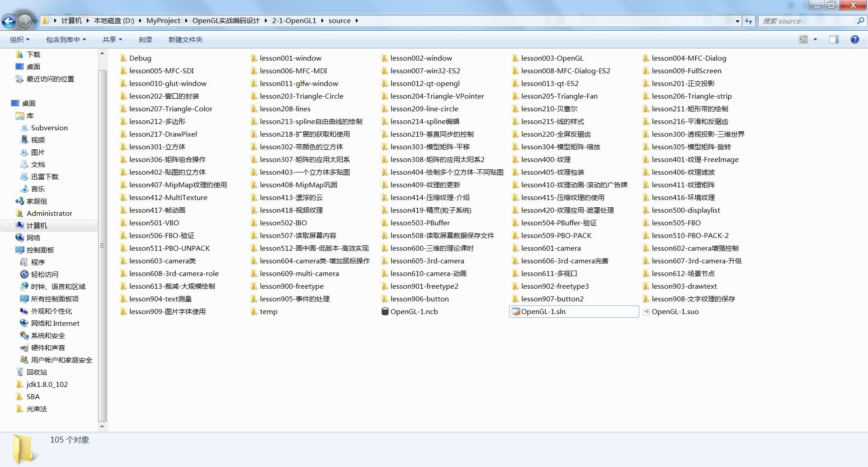
Task: Click the 硬件和声音 icon in sidebar
Action: 24,348
